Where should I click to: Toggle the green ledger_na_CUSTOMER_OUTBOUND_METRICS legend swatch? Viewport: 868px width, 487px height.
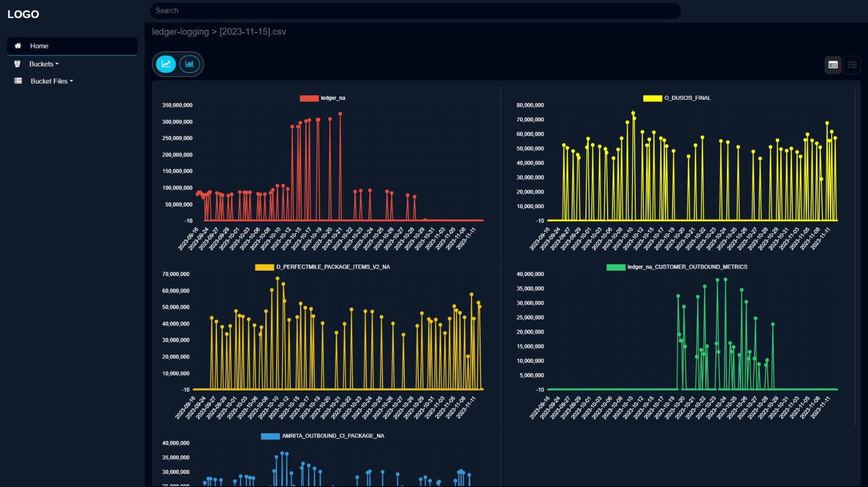coord(616,267)
